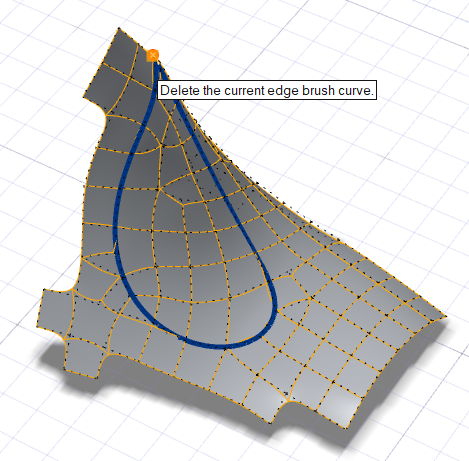Click the "Delete the current edge brush curve" tooltip

[x=267, y=90]
